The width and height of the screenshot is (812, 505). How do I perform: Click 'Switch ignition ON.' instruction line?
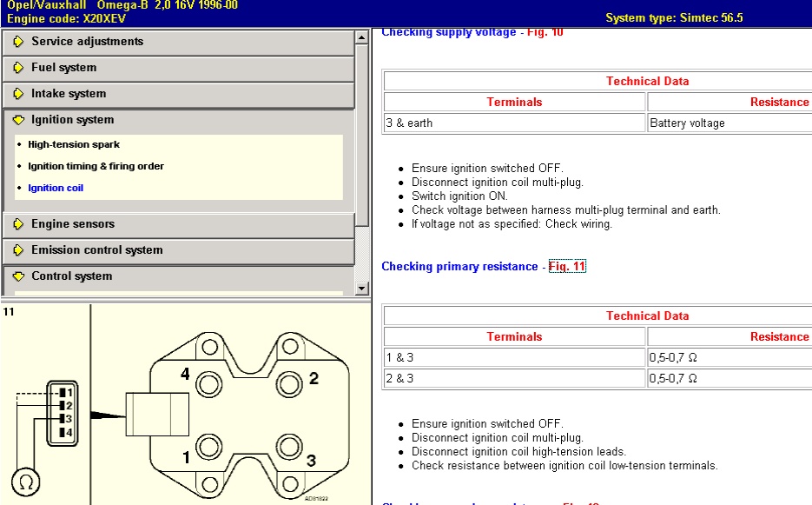click(460, 196)
